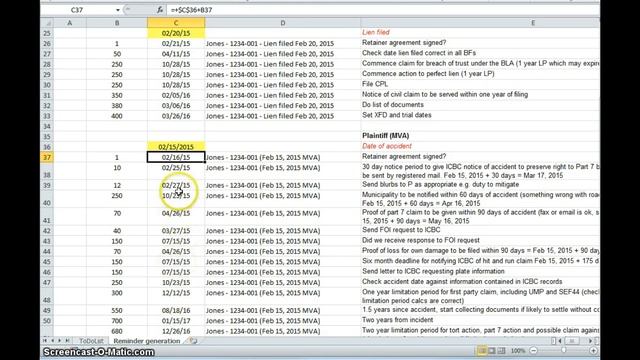Open the Name Box dropdown arrow

[118, 10]
